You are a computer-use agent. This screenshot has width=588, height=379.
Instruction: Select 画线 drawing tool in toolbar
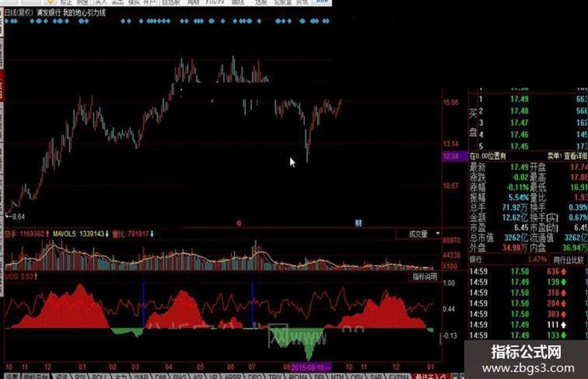[238, 2]
